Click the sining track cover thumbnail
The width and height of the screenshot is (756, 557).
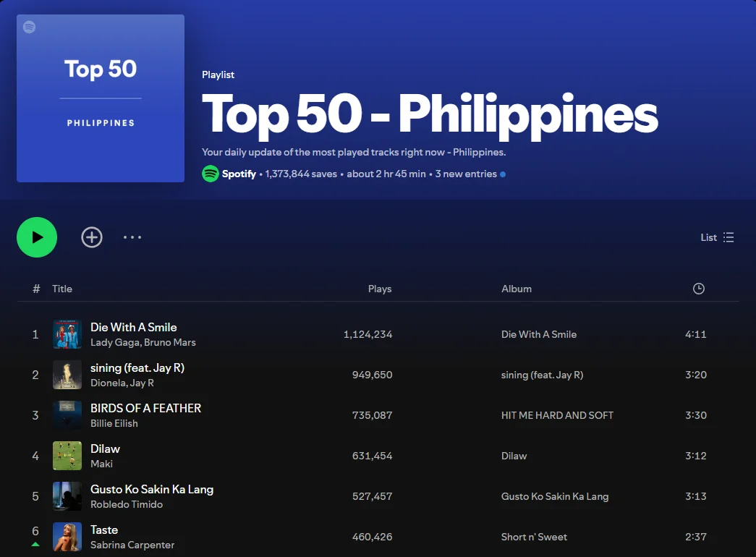click(x=67, y=375)
